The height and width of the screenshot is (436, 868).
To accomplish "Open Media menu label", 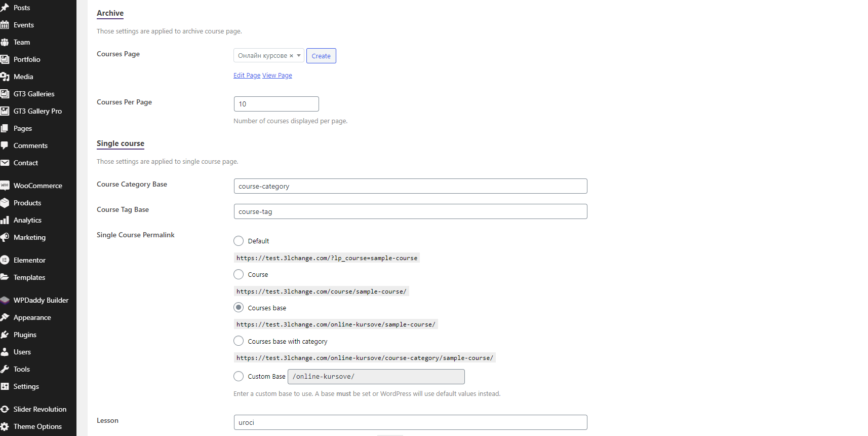I will 23,77.
